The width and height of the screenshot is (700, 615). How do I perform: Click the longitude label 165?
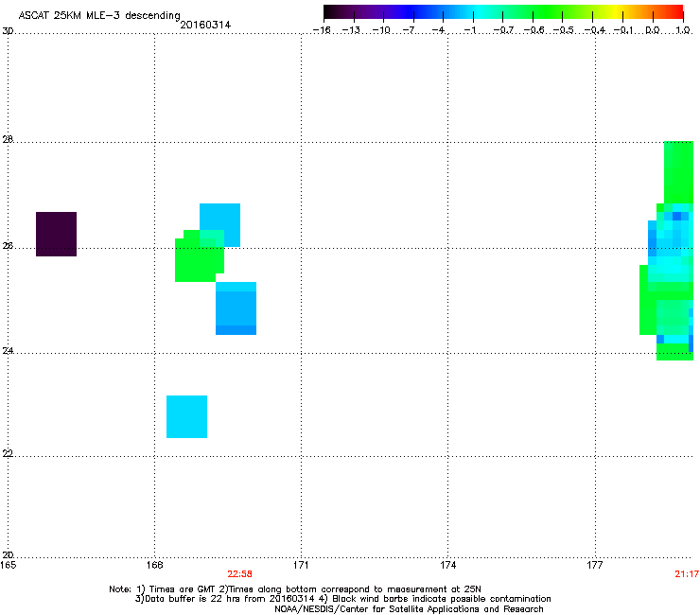coord(9,565)
